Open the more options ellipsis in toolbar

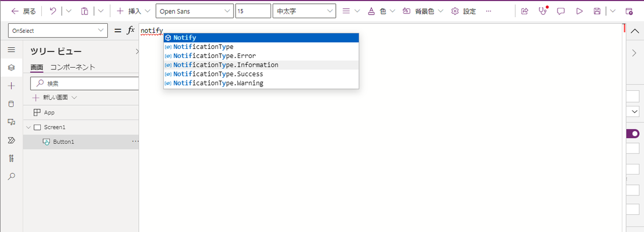pyautogui.click(x=488, y=11)
